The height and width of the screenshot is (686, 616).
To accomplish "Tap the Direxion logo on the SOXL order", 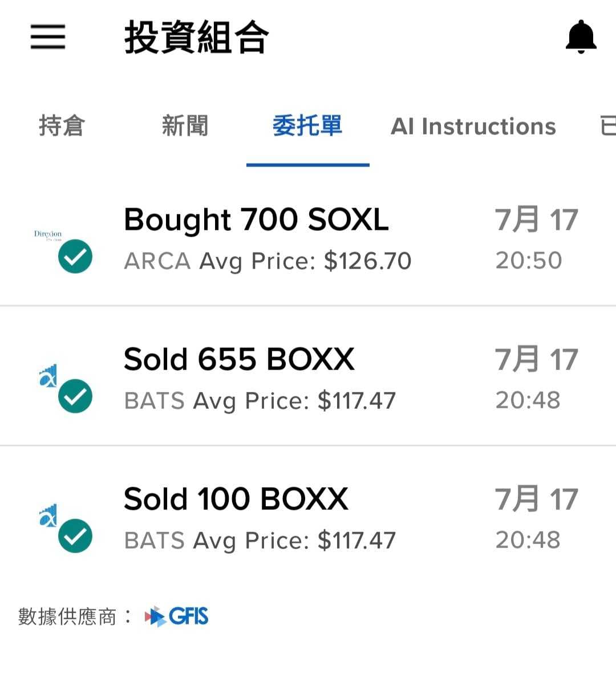I will click(48, 236).
